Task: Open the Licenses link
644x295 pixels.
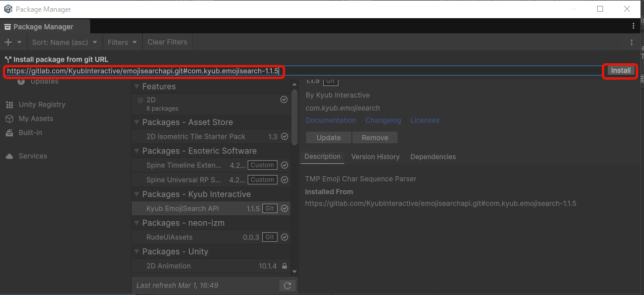Action: (424, 121)
